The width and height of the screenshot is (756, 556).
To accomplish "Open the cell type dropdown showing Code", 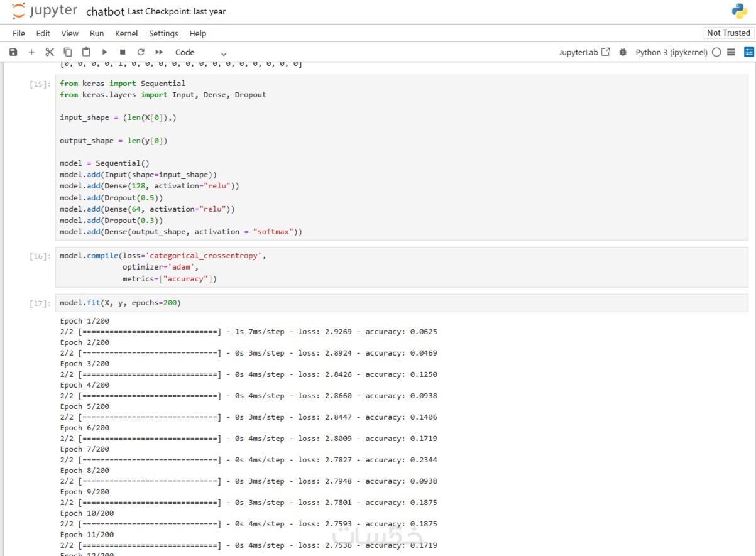I will pos(200,53).
